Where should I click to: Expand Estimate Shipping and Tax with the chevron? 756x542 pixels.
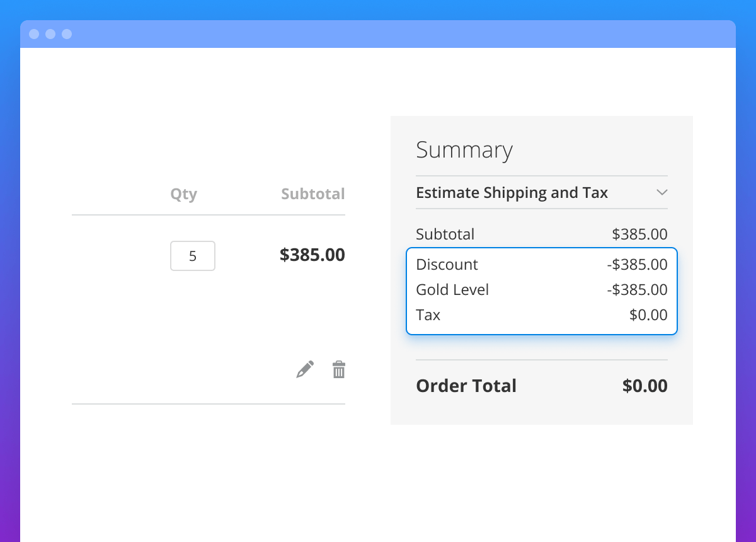coord(661,192)
